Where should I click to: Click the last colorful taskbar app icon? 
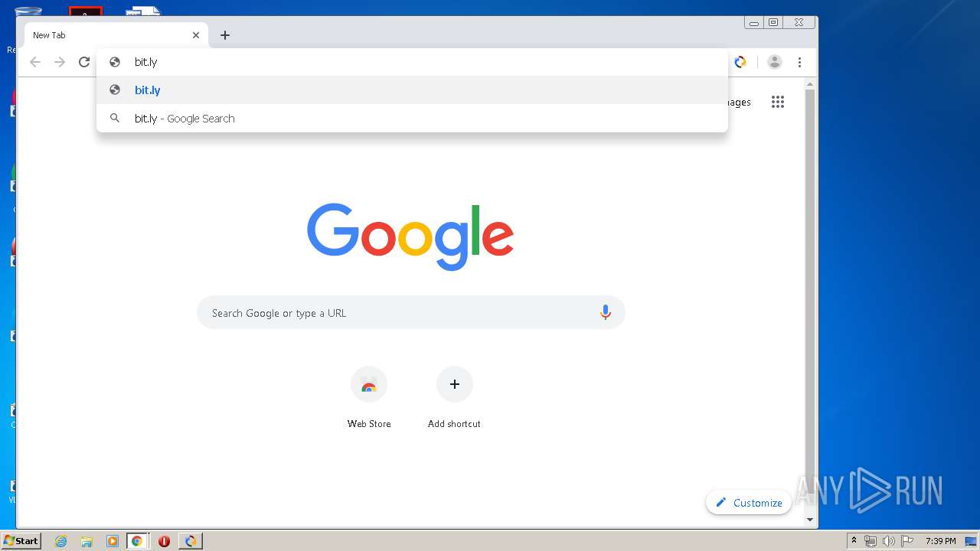(x=190, y=541)
